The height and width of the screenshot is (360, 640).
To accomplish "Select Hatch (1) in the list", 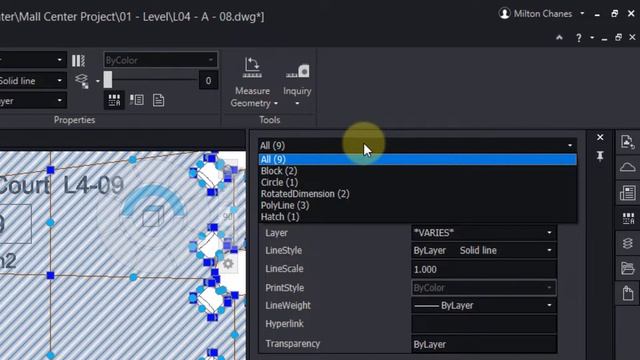I will 417,217.
